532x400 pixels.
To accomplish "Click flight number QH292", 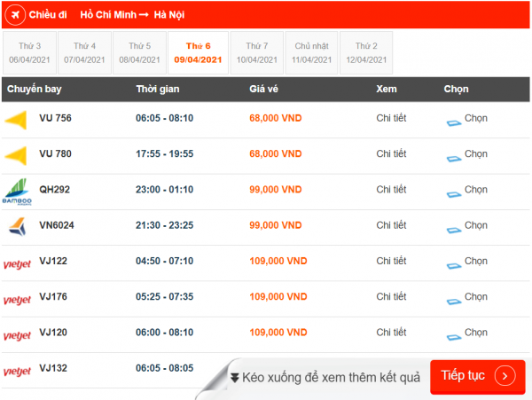I will pos(55,189).
